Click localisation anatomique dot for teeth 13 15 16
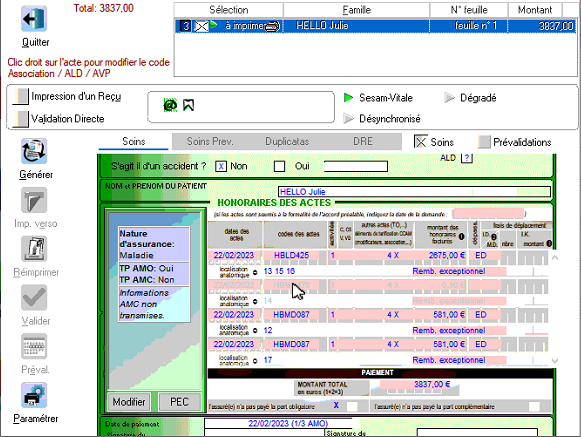 pos(255,272)
